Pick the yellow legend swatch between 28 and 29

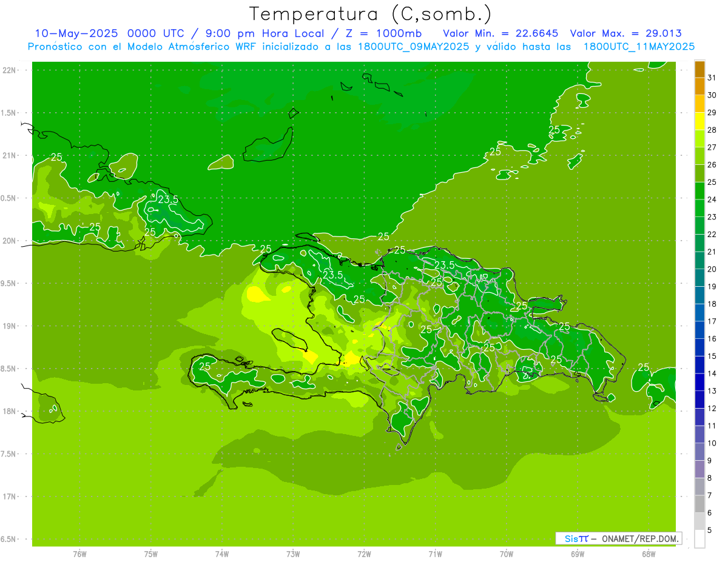pyautogui.click(x=699, y=121)
